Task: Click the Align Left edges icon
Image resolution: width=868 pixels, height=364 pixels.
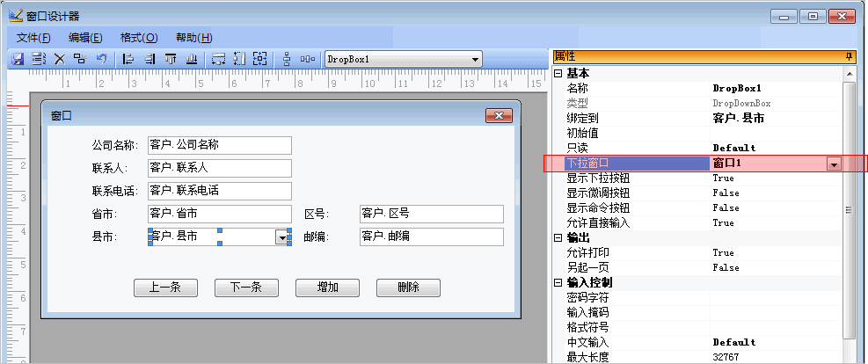Action: 128,59
